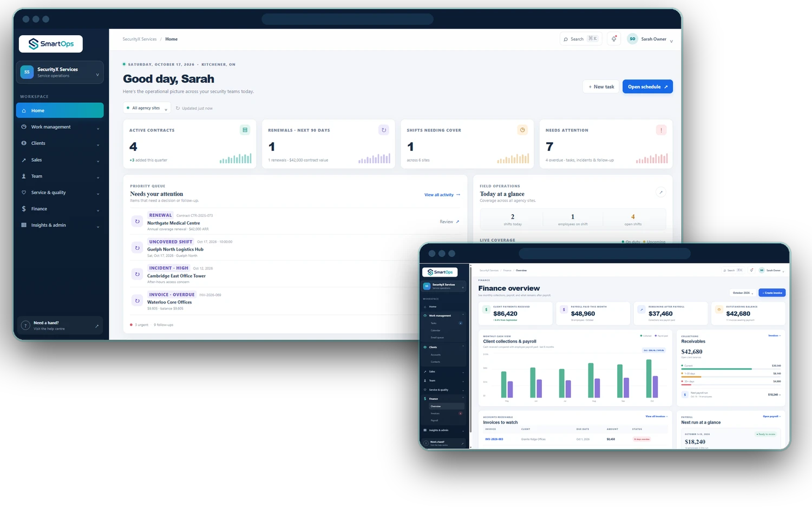Image resolution: width=812 pixels, height=507 pixels.
Task: Select Invoices under Finance in the Finance window sidebar
Action: tap(446, 413)
